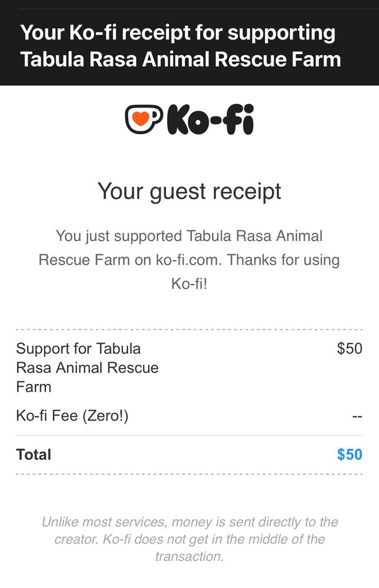Select the 'Ko-fi Fee (Zero!)' label
Screen dimensions: 379x588
(x=72, y=416)
